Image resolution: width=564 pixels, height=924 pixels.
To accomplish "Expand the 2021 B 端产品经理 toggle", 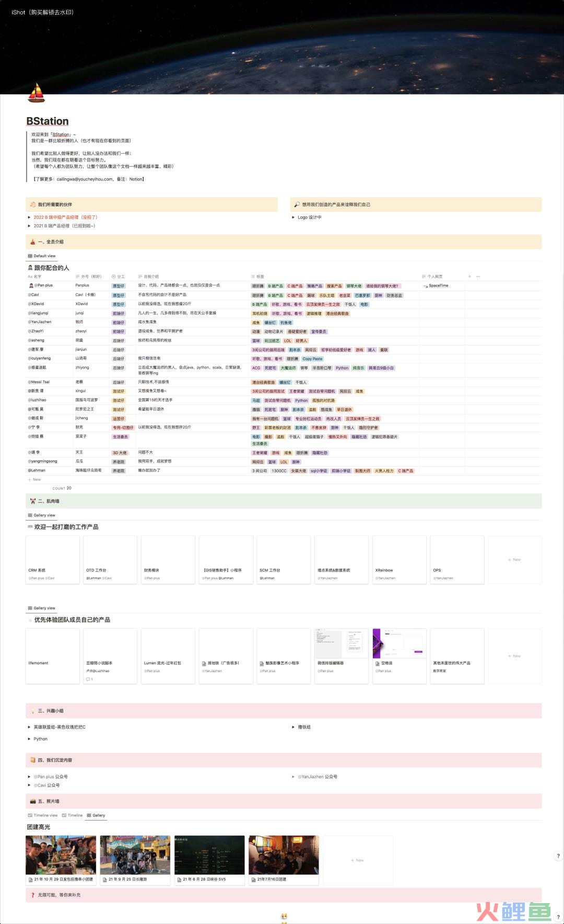I will pos(29,226).
